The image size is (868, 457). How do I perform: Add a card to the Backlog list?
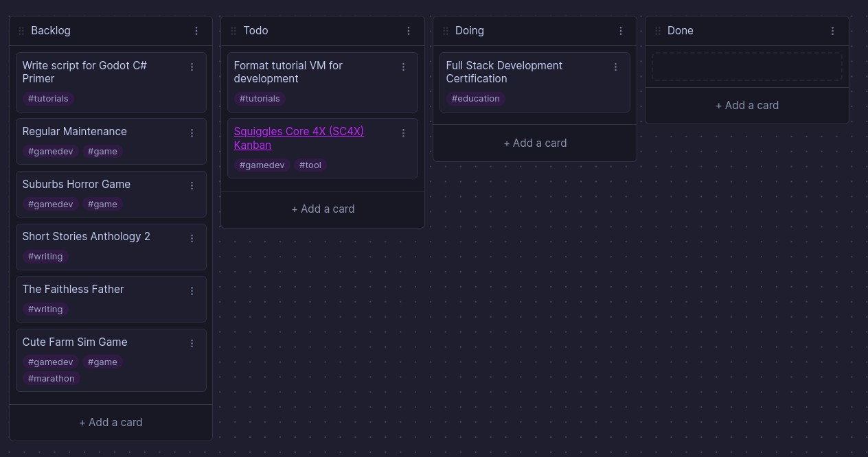pos(111,423)
